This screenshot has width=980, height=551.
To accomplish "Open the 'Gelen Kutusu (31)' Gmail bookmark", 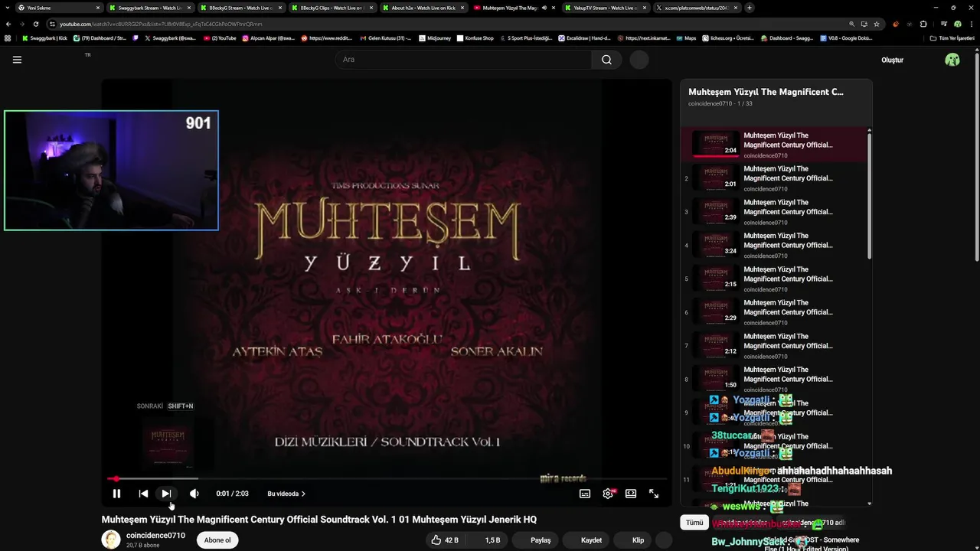I will [385, 37].
